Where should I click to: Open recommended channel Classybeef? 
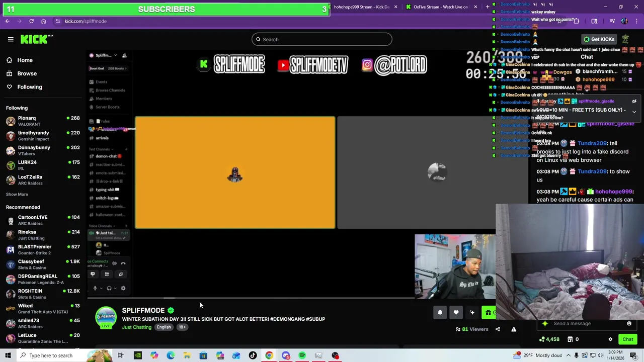[x=43, y=264]
